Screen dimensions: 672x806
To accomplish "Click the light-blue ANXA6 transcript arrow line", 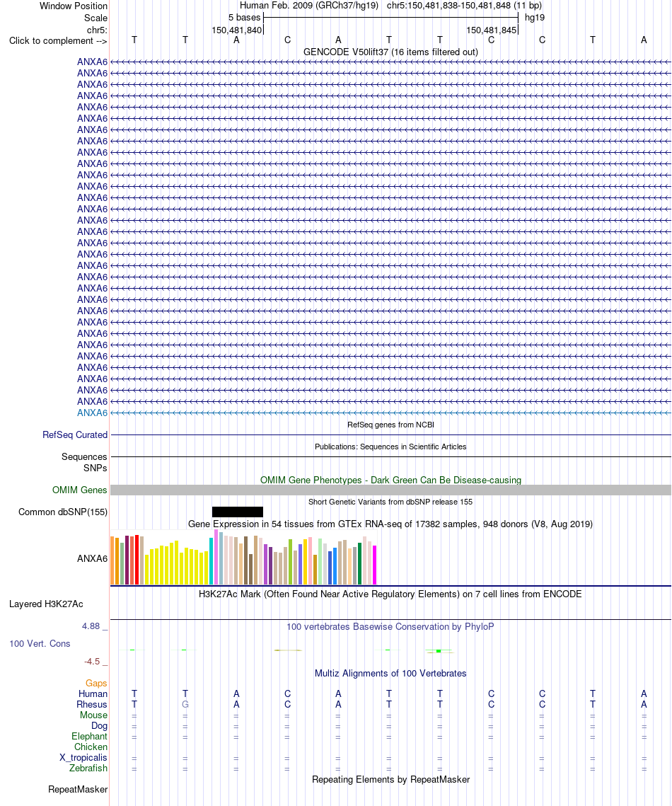I will pyautogui.click(x=390, y=413).
